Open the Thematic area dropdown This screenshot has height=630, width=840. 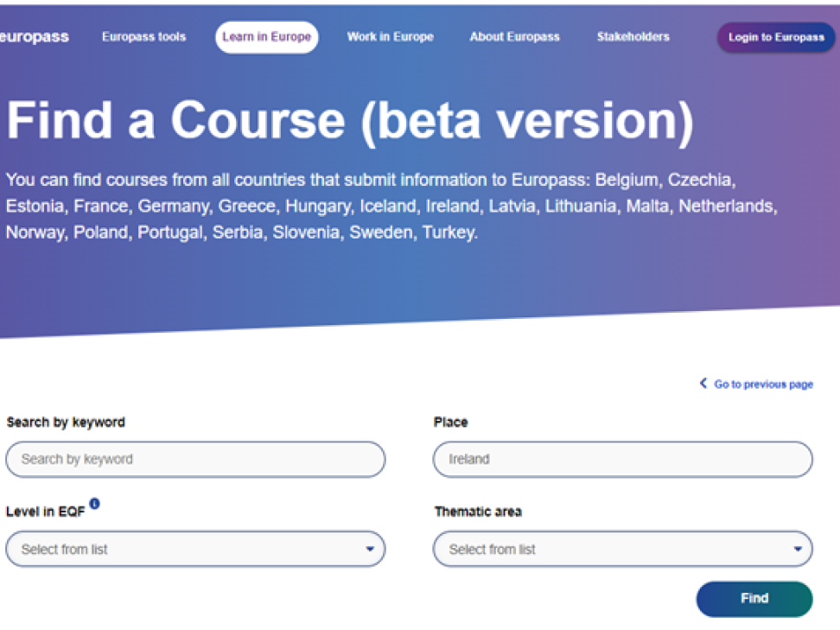coord(622,549)
